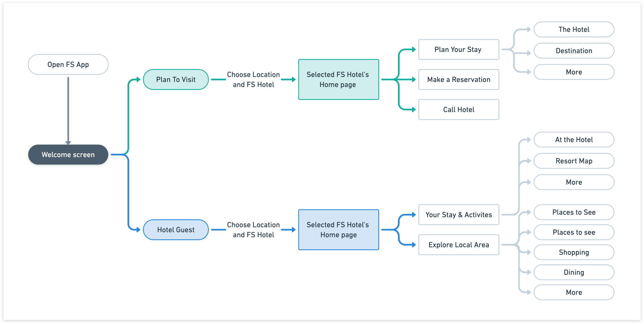Click the Open FS App node
This screenshot has height=324, width=644.
[68, 65]
